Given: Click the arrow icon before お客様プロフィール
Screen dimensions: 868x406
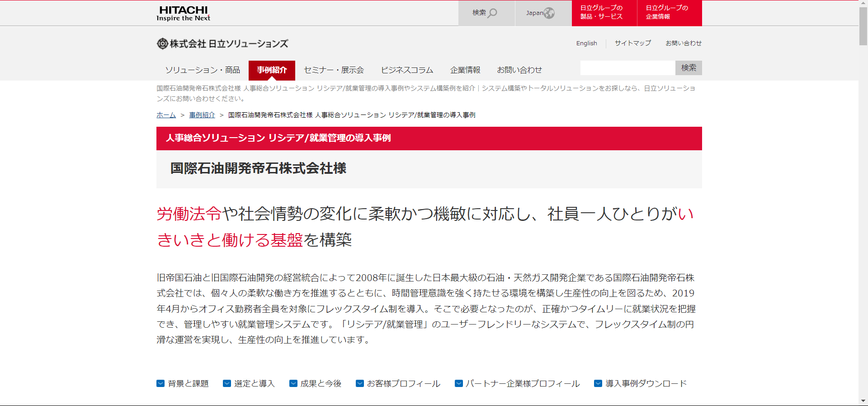Looking at the screenshot, I should tap(360, 383).
